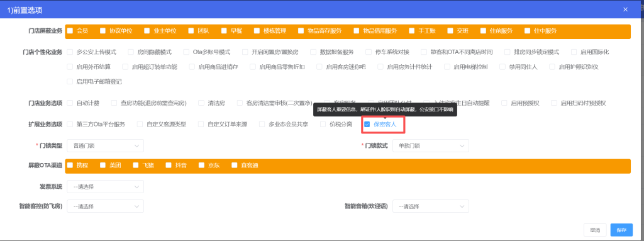Enable the 物品借用服务 checkbox

coord(357,31)
